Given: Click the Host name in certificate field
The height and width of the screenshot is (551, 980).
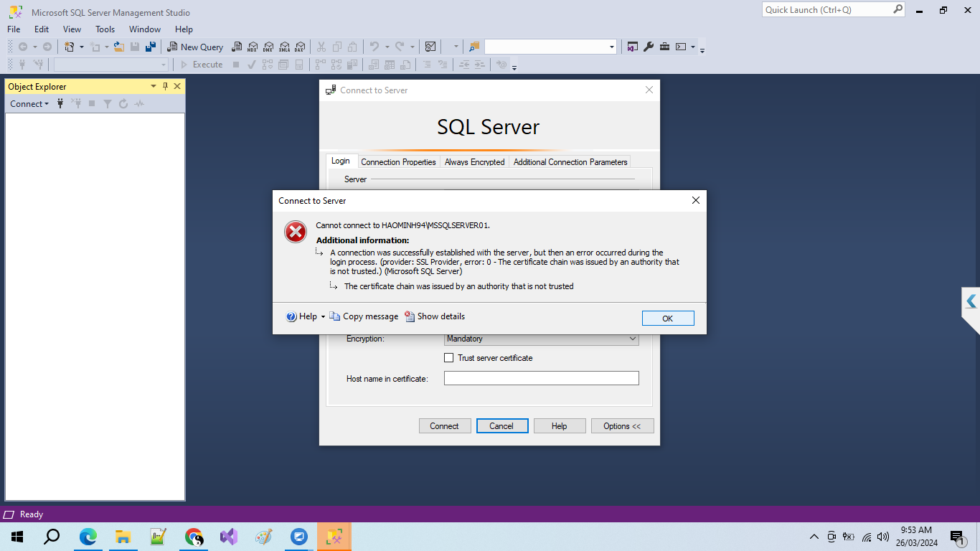Looking at the screenshot, I should coord(542,378).
